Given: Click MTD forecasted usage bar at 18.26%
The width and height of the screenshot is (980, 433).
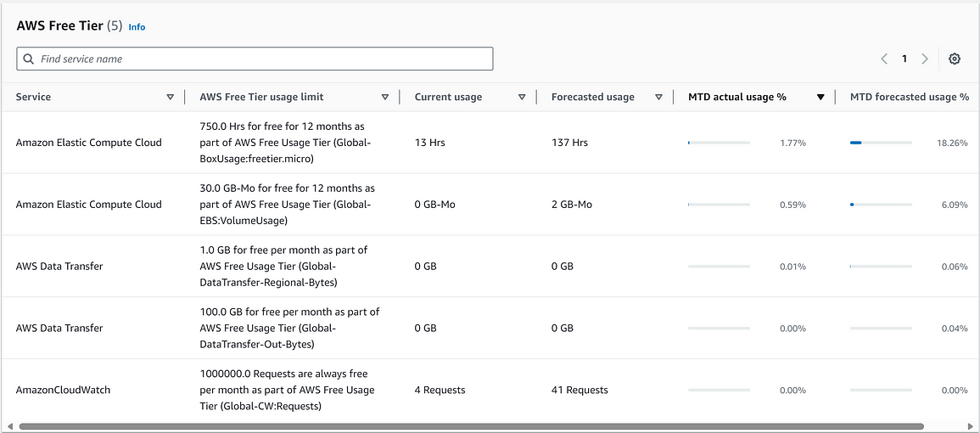Looking at the screenshot, I should [881, 143].
